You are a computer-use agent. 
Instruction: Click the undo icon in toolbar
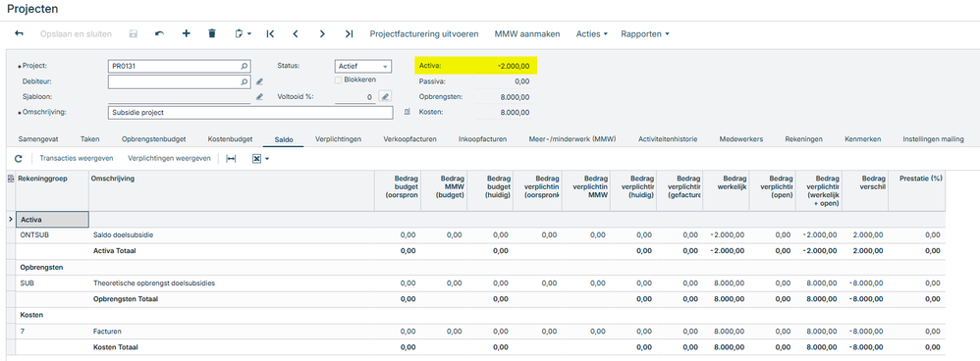point(159,33)
